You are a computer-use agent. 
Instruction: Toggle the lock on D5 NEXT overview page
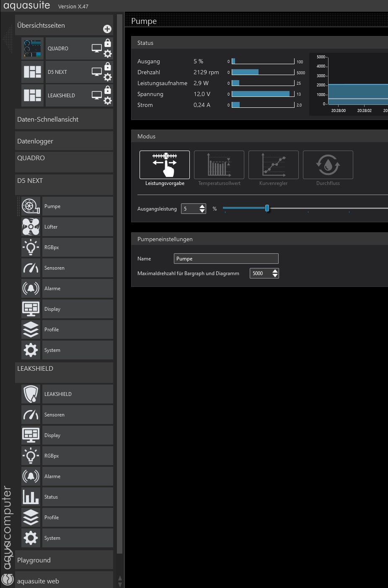(x=108, y=67)
